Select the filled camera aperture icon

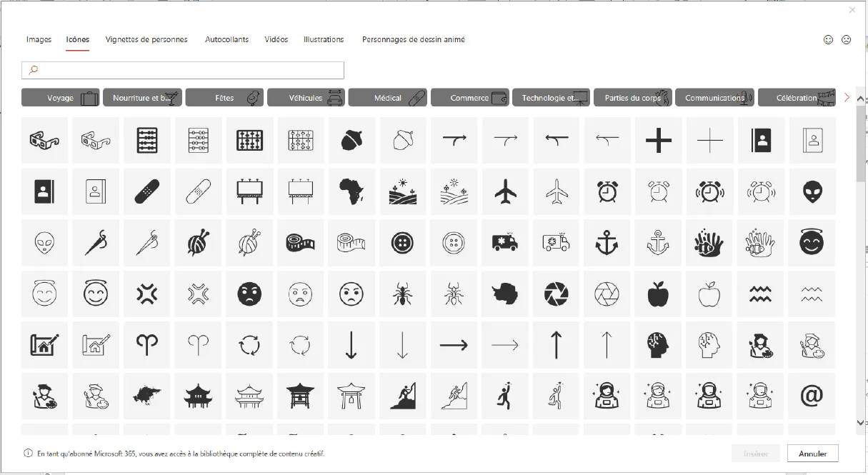[x=556, y=294]
